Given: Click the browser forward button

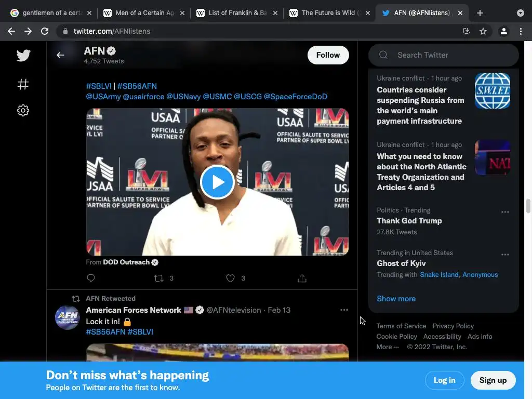Looking at the screenshot, I should click(x=28, y=31).
